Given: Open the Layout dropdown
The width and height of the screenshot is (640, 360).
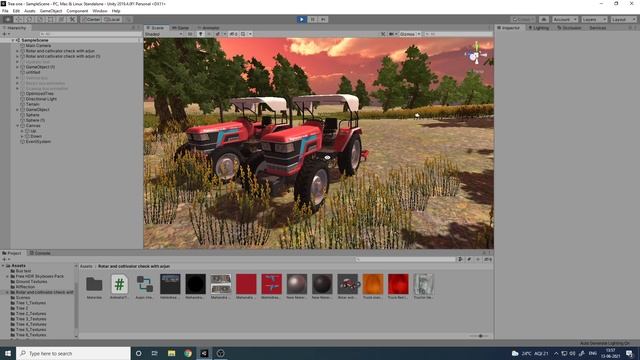Looking at the screenshot, I should point(623,19).
